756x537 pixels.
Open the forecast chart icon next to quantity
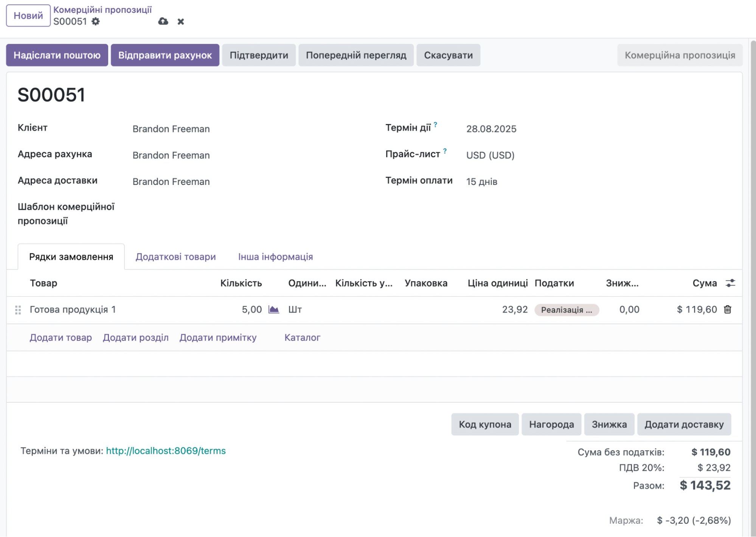[x=273, y=310]
